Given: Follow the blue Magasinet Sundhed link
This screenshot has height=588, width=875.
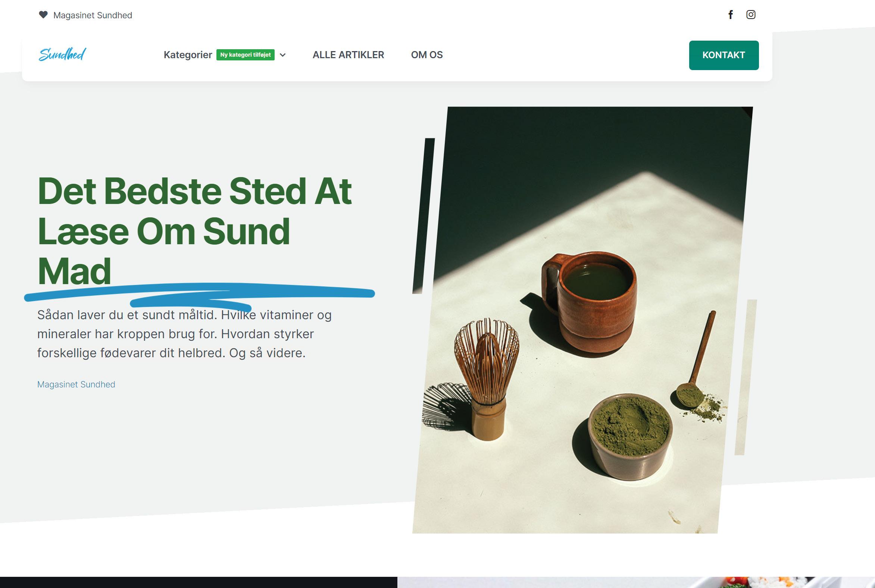Looking at the screenshot, I should tap(76, 384).
